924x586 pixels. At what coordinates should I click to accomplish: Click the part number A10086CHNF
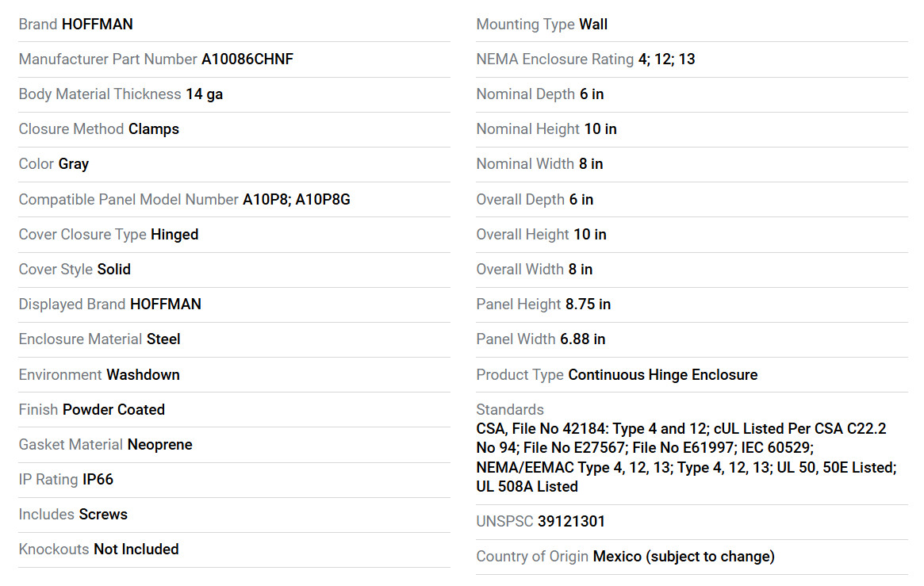click(247, 59)
